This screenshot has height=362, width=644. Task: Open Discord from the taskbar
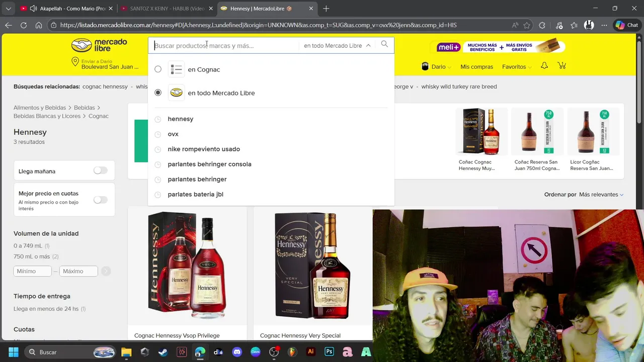coord(237,352)
